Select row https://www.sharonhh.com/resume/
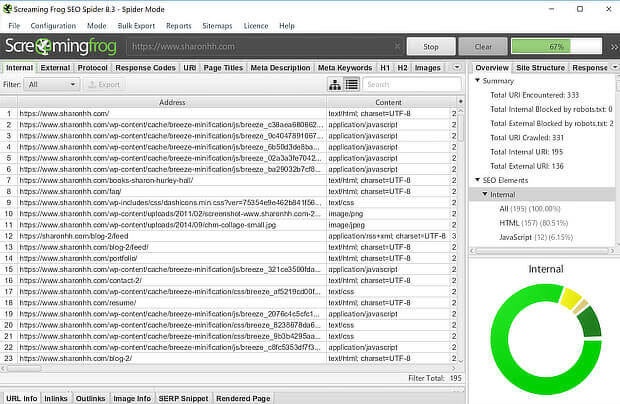 click(228, 303)
